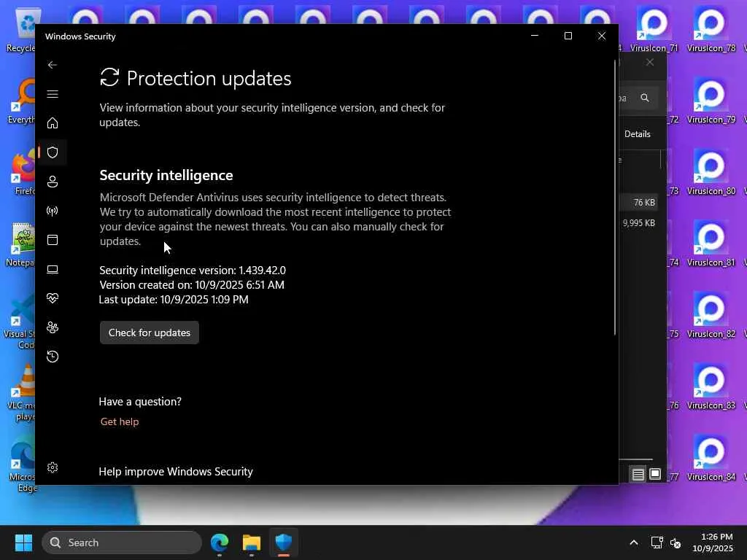Click Last update 10/9/2025 1:09 PM text
747x560 pixels.
174,300
